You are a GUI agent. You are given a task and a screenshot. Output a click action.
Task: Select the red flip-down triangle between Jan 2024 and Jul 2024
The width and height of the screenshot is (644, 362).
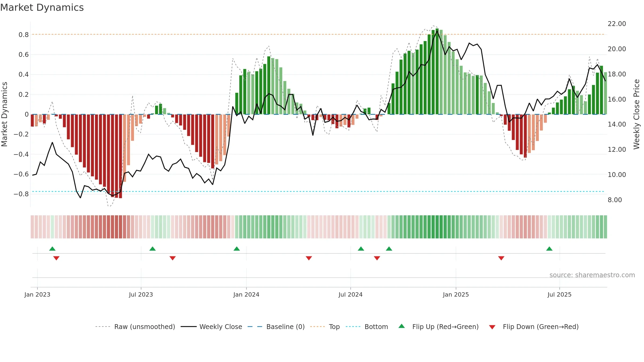(309, 258)
